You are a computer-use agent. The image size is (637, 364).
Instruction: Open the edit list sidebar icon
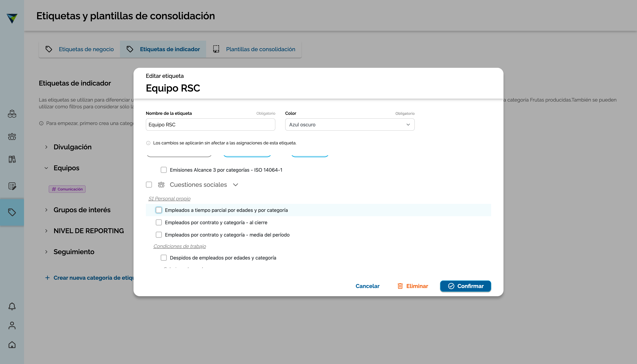point(12,186)
